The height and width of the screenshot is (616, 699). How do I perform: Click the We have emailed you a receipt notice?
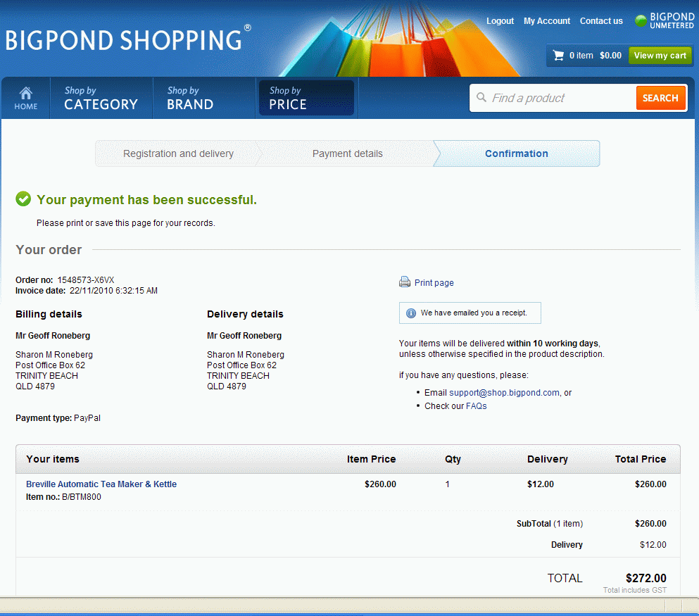pos(470,313)
